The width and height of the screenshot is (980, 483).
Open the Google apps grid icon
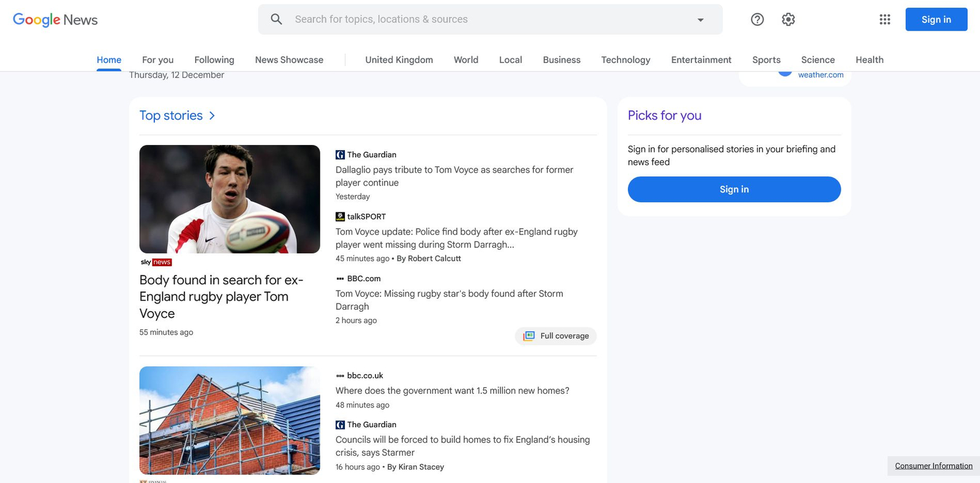click(884, 20)
